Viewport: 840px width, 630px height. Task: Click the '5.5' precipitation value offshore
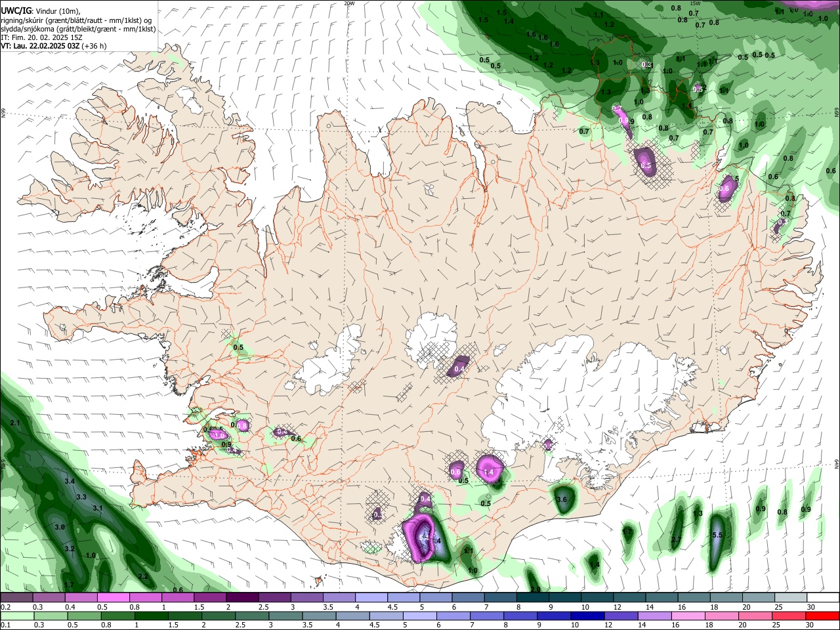click(x=717, y=535)
